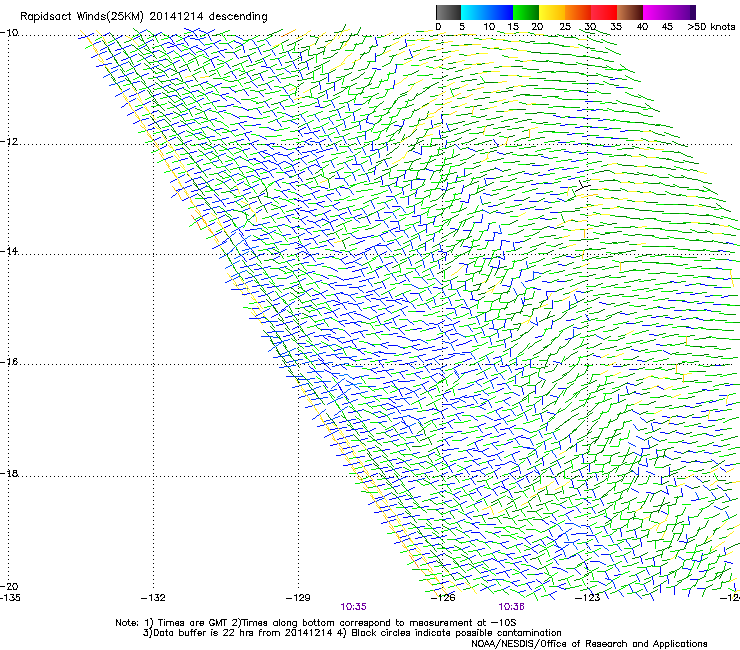Click the '-18' latitude axis label

click(x=9, y=473)
